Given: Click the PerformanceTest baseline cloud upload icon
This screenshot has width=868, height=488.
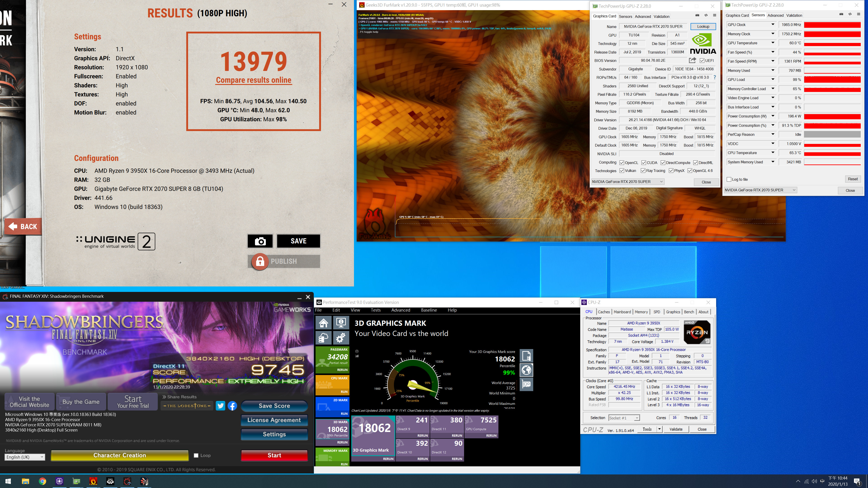Looking at the screenshot, I should point(323,338).
